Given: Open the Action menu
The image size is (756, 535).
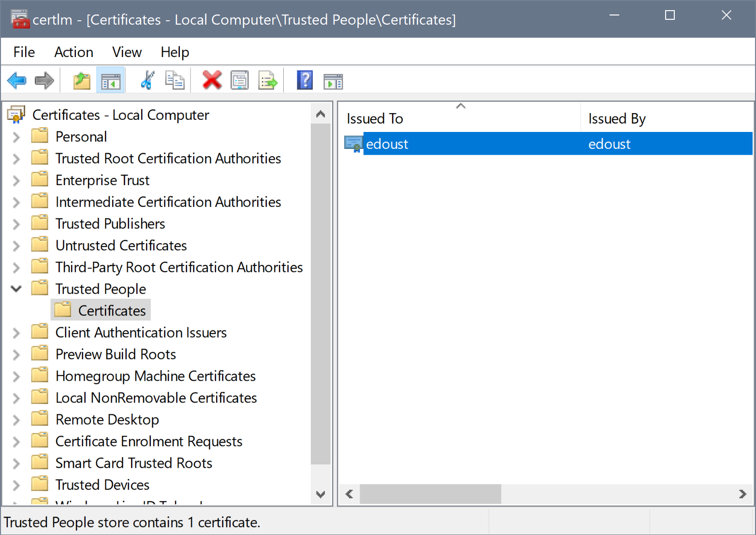Looking at the screenshot, I should tap(73, 52).
